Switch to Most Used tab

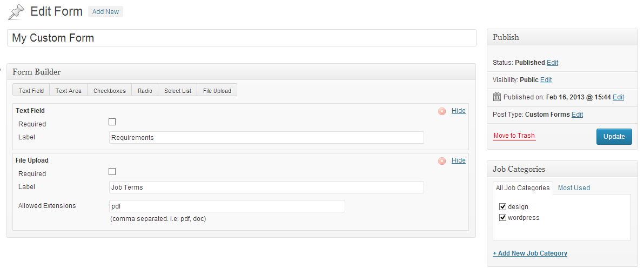click(x=574, y=188)
